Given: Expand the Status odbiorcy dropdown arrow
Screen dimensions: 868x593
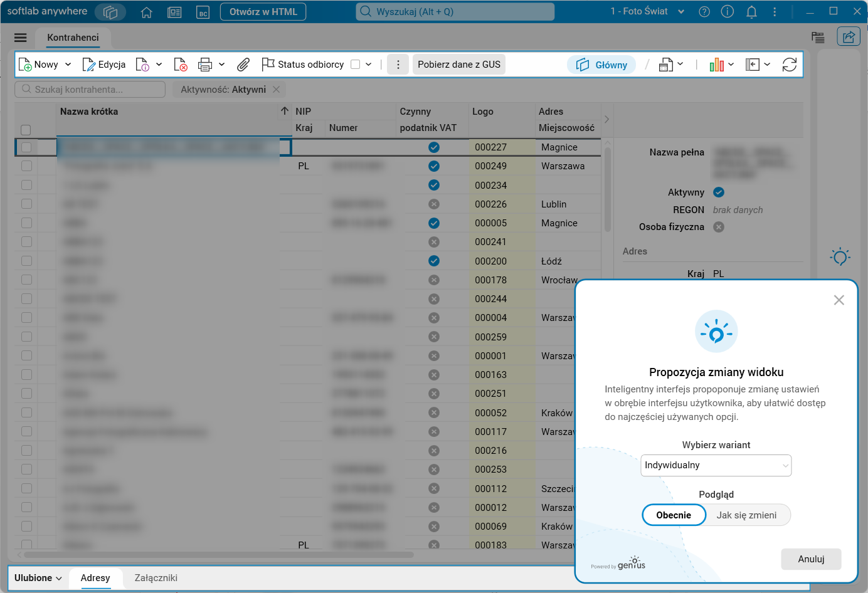Looking at the screenshot, I should pyautogui.click(x=369, y=65).
